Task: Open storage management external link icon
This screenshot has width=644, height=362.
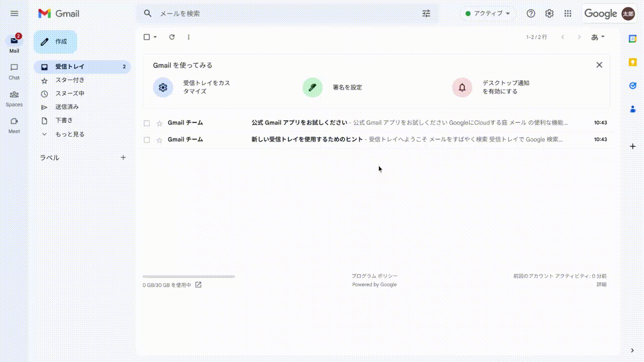Action: tap(198, 285)
